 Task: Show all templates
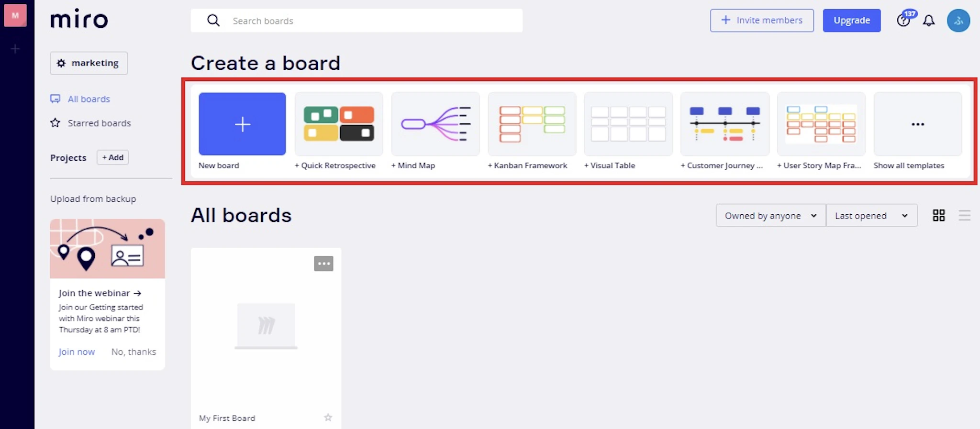(917, 124)
